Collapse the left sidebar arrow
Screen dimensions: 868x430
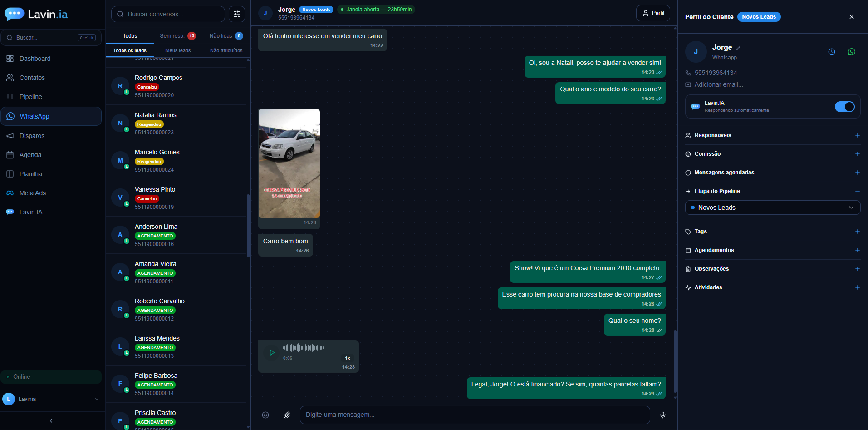click(51, 421)
